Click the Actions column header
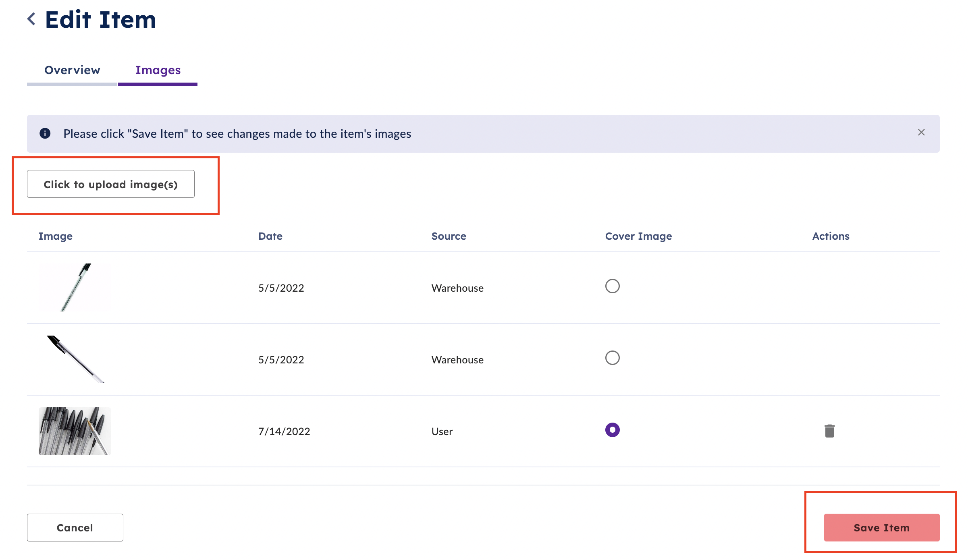Image resolution: width=968 pixels, height=560 pixels. [x=831, y=236]
